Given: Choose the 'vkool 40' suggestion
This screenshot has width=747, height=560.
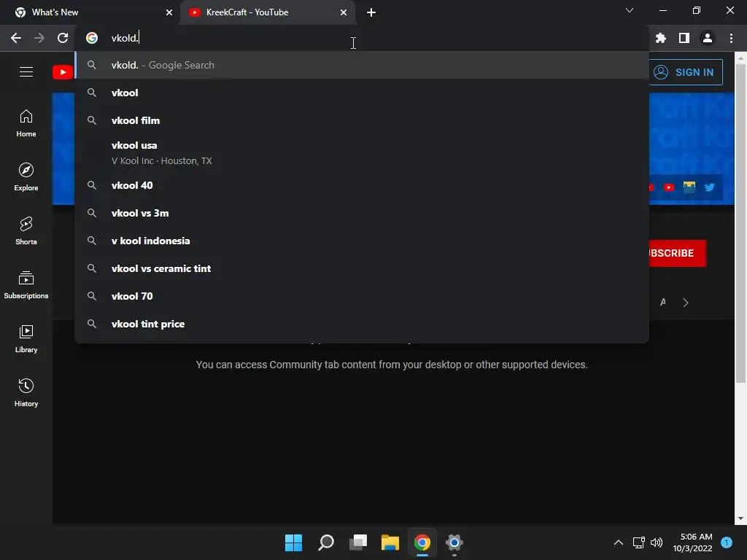Looking at the screenshot, I should click(362, 185).
